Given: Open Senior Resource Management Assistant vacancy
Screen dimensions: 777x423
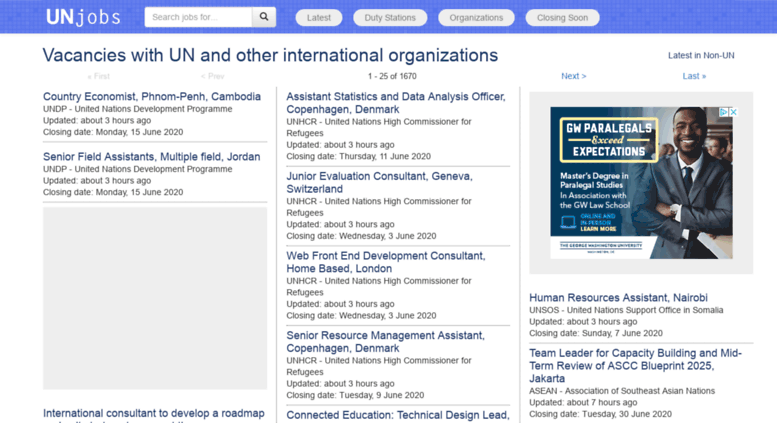Looking at the screenshot, I should tap(385, 342).
